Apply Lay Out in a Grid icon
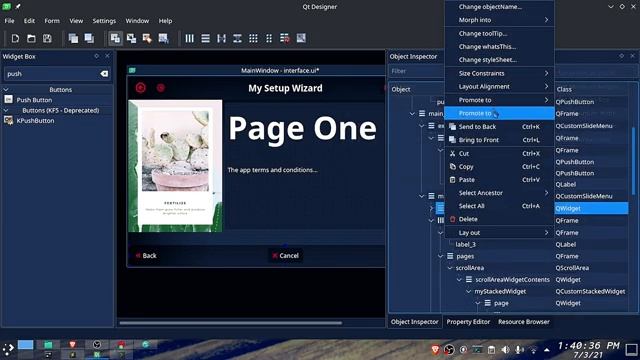Image resolution: width=640 pixels, height=360 pixels. 253,38
